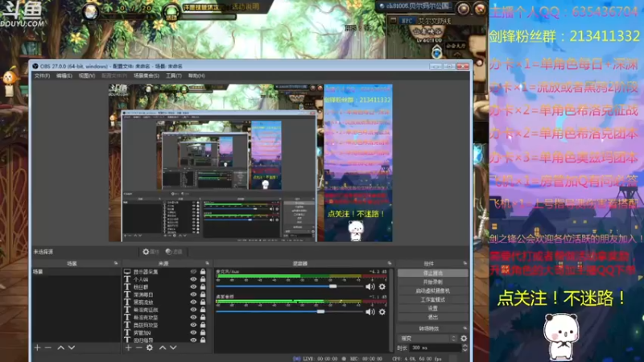Open the 场景集合(S) menu
Screen dimensions: 644x362
[147, 76]
